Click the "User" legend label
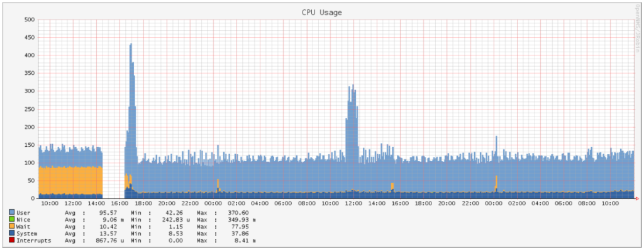The height and width of the screenshot is (250, 644). click(23, 212)
